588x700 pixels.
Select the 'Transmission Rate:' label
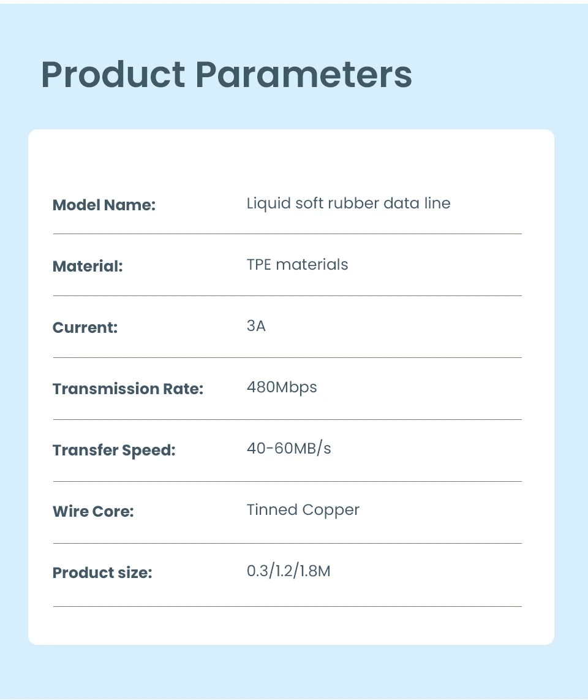127,389
